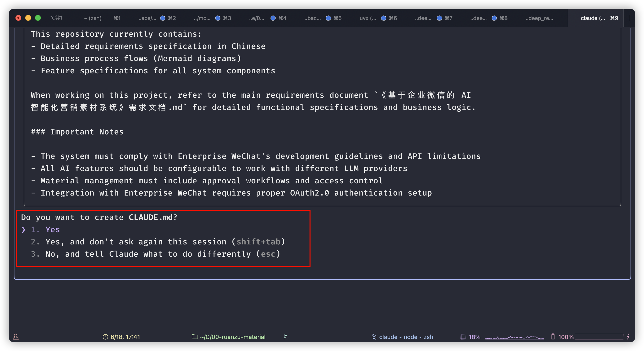Open the ../mc... terminal tab
Viewport: 644px width, 351px height.
pyautogui.click(x=202, y=18)
